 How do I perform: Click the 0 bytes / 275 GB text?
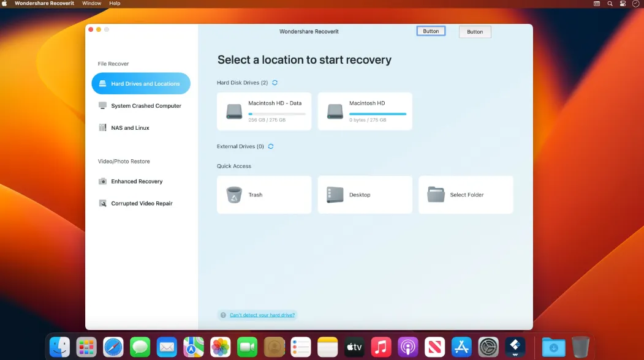[368, 120]
